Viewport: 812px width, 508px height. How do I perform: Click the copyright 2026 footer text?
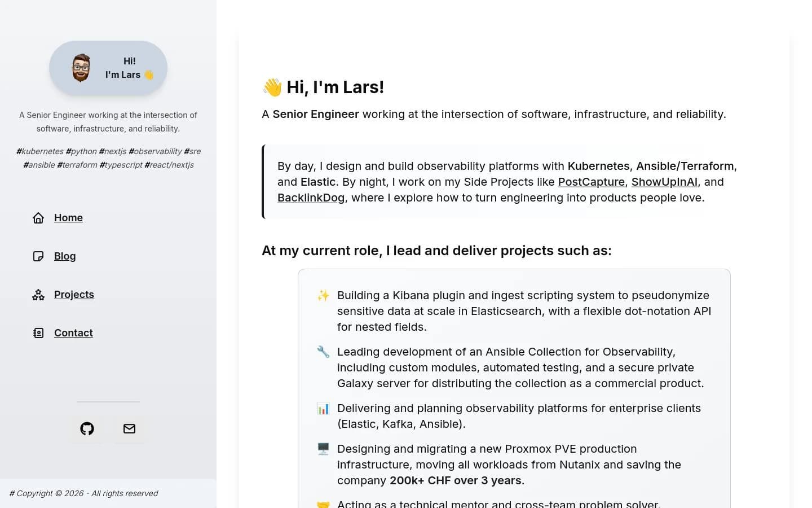83,493
